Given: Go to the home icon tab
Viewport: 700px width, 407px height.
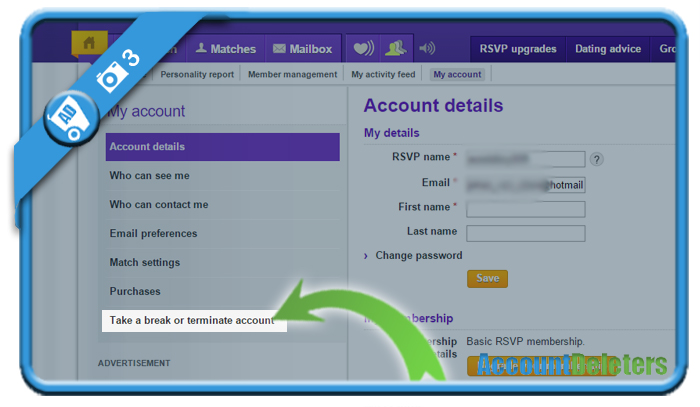Looking at the screenshot, I should (89, 43).
